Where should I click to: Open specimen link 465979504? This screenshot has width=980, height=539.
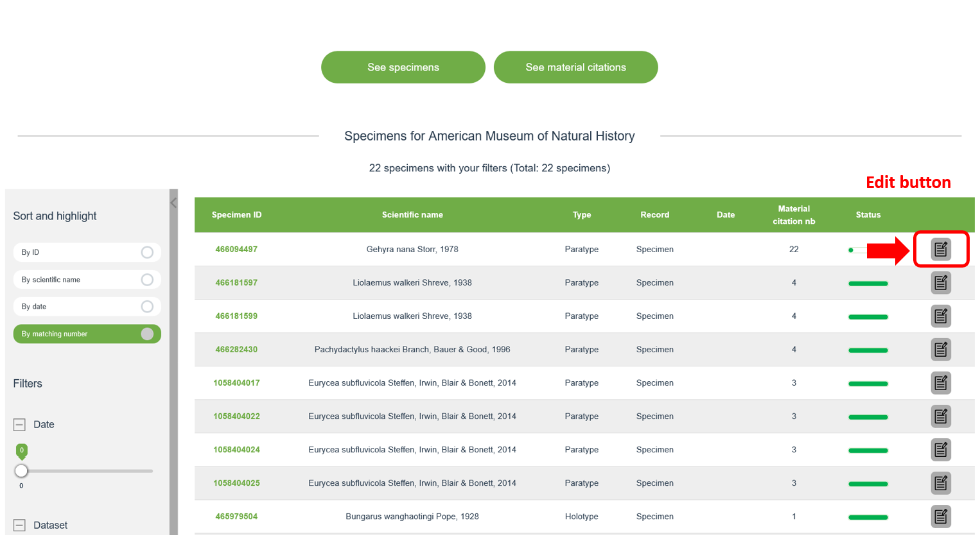pos(236,516)
